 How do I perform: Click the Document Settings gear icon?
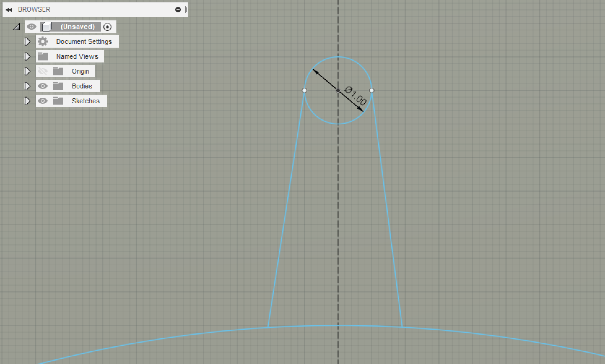pyautogui.click(x=43, y=41)
